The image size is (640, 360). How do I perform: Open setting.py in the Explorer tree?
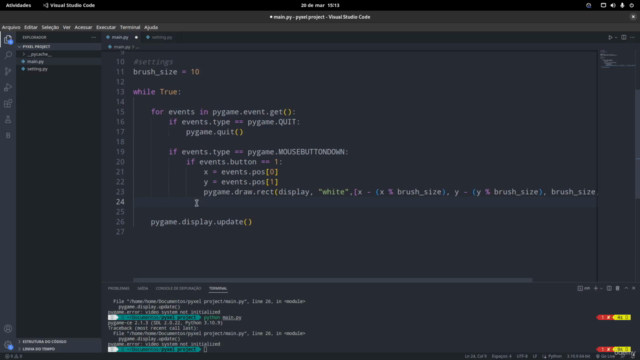click(x=59, y=69)
